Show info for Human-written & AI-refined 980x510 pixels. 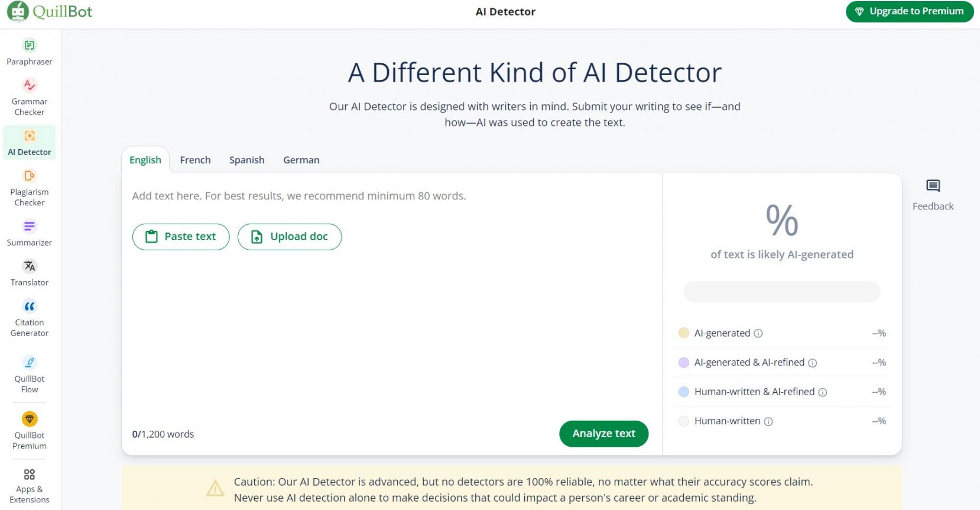pyautogui.click(x=823, y=392)
